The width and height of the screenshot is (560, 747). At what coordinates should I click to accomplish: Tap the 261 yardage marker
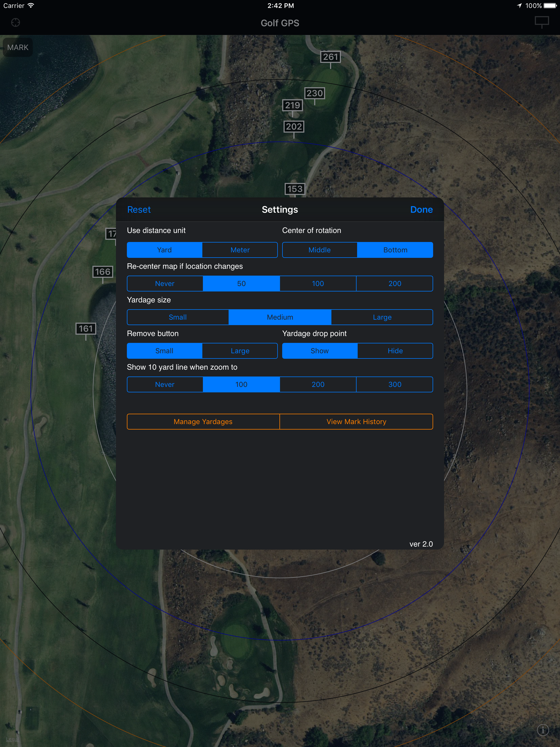[330, 57]
